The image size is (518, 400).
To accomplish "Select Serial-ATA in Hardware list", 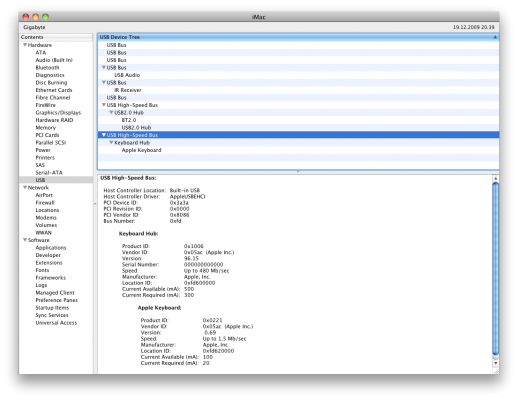I will (x=49, y=173).
